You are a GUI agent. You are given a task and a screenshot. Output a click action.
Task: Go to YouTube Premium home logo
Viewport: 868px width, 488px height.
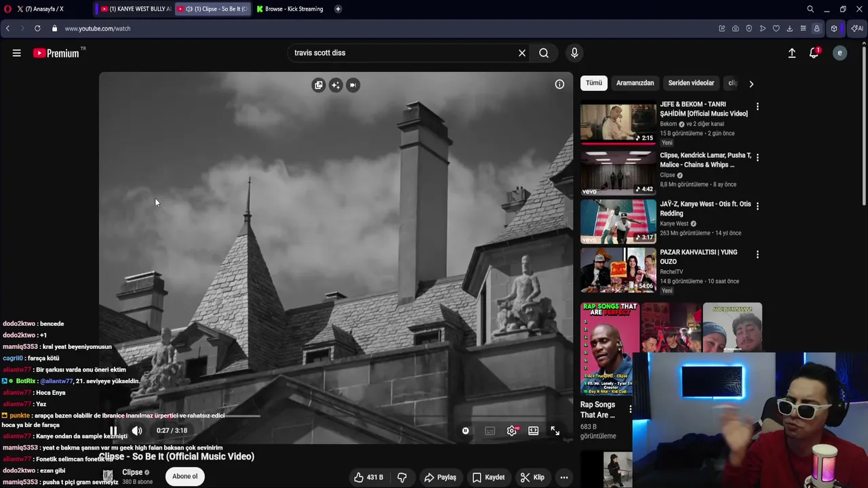pyautogui.click(x=56, y=53)
